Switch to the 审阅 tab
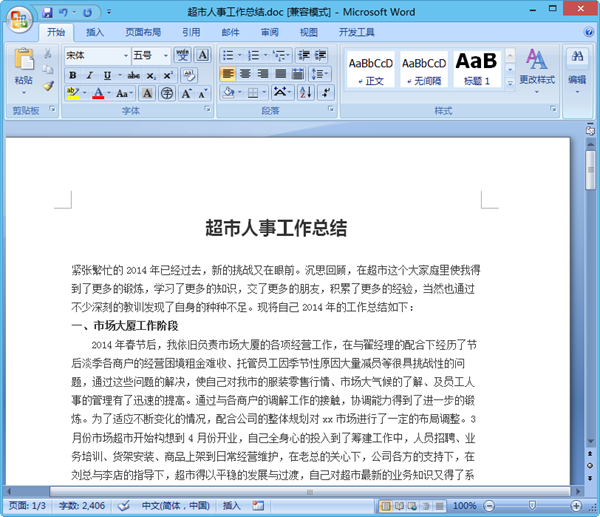The image size is (600, 517). (x=269, y=33)
